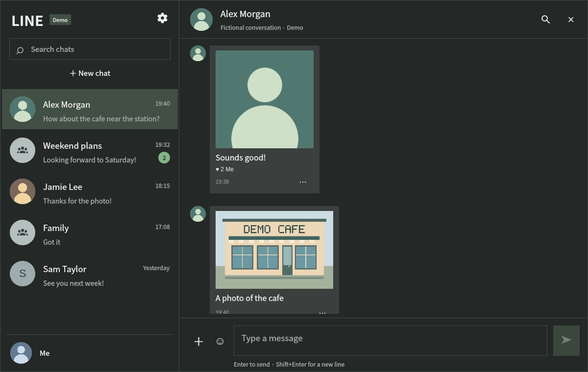This screenshot has width=588, height=372.
Task: Click the unread badge on Weekend plans
Action: tap(164, 158)
